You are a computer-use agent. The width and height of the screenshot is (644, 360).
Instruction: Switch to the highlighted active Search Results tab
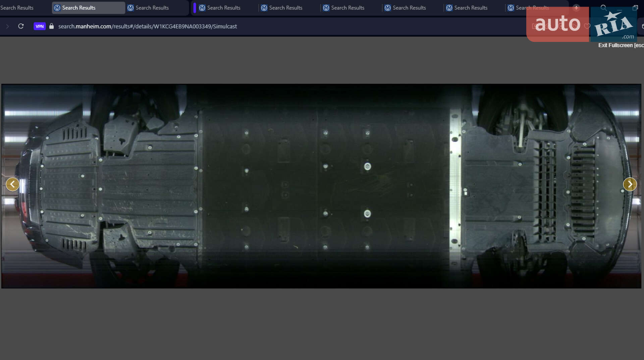click(89, 8)
